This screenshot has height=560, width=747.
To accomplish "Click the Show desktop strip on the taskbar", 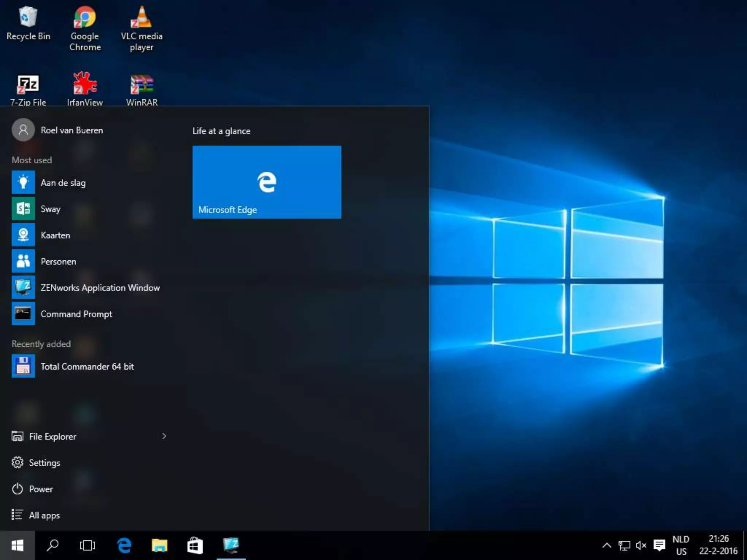I will click(745, 545).
